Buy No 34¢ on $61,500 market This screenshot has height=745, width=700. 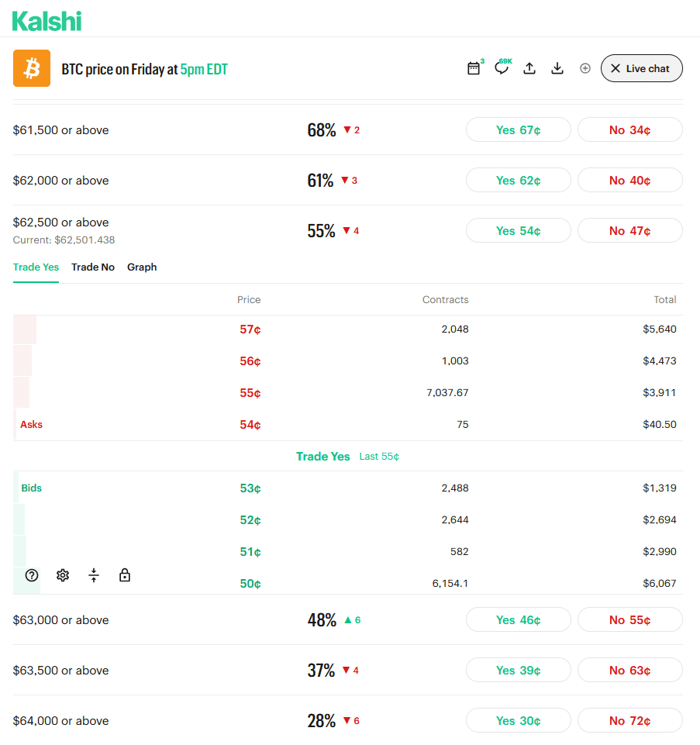pyautogui.click(x=630, y=129)
